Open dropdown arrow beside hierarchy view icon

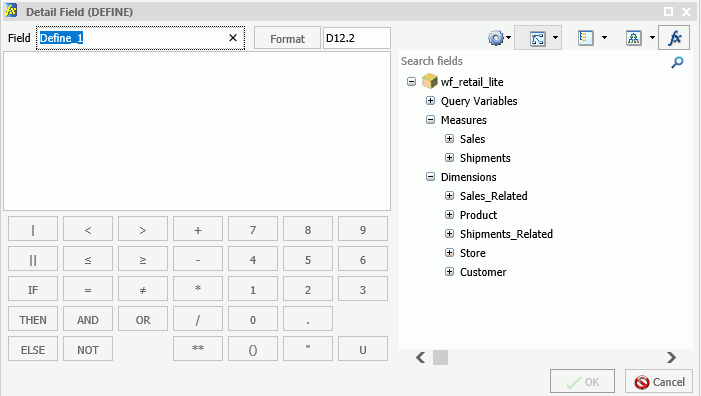point(652,38)
